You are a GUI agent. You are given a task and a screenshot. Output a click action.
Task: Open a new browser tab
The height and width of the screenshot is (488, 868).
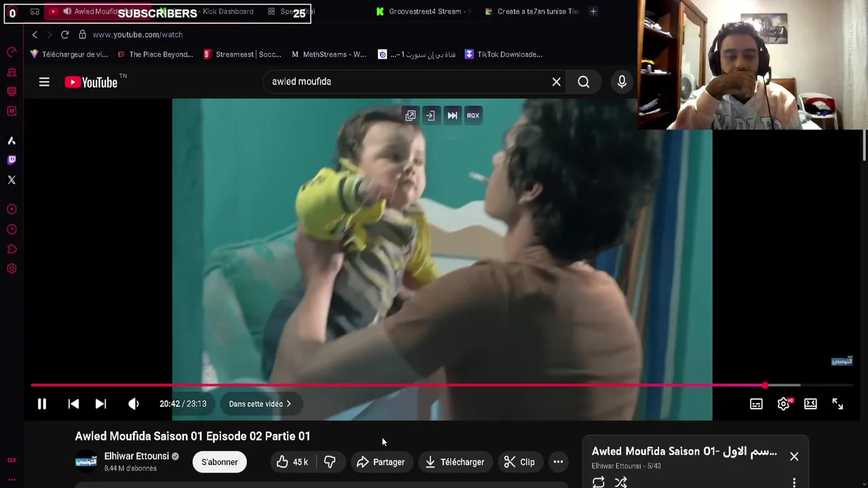[x=593, y=12]
